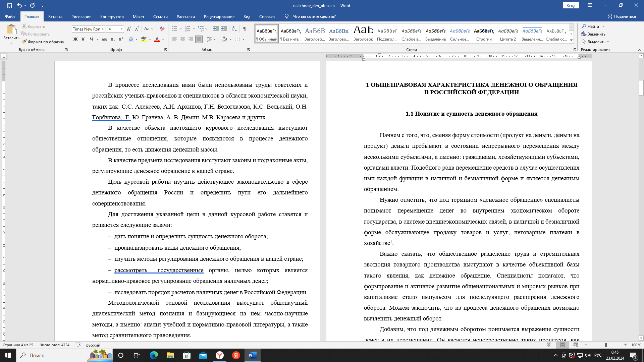The width and height of the screenshot is (644, 362).
Task: Click the Paste (Вставить) clipboard icon
Action: (x=11, y=29)
